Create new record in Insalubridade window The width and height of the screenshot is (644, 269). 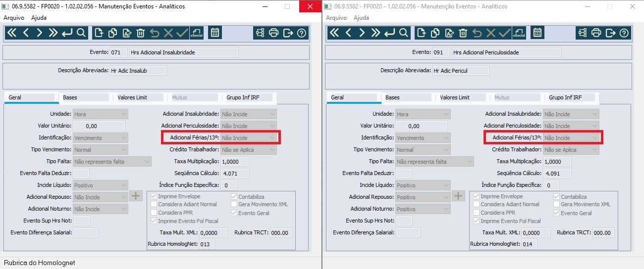click(x=99, y=33)
